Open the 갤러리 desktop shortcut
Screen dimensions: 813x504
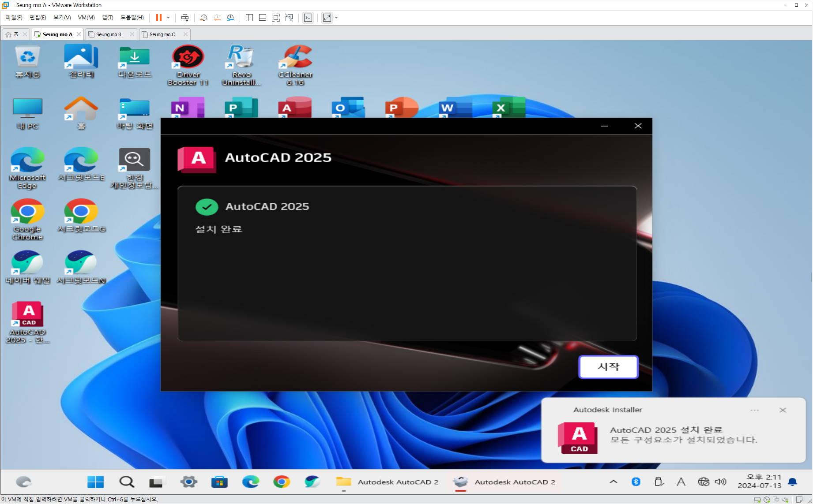pyautogui.click(x=81, y=62)
